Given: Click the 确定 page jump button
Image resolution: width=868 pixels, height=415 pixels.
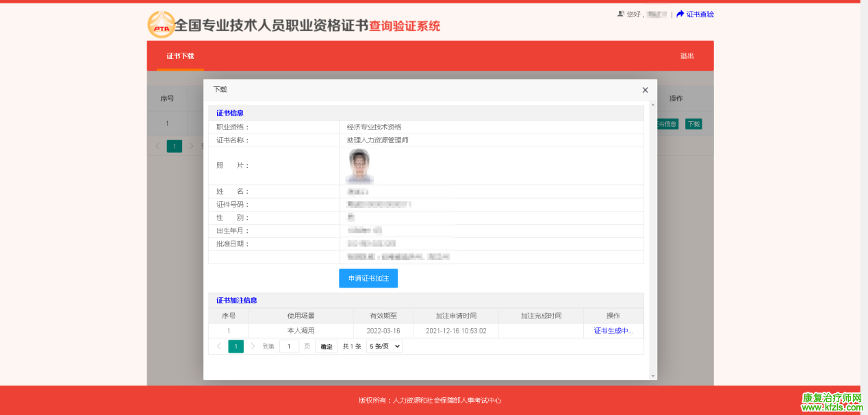Looking at the screenshot, I should point(327,347).
